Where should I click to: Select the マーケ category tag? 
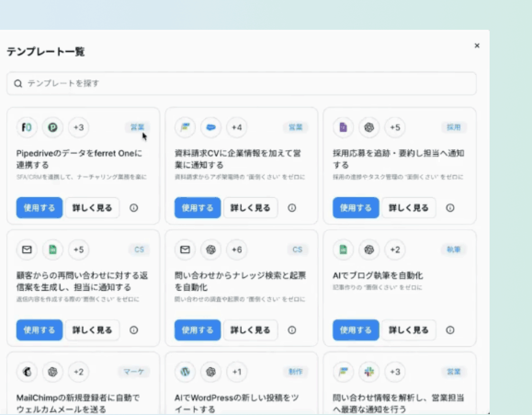[134, 372]
